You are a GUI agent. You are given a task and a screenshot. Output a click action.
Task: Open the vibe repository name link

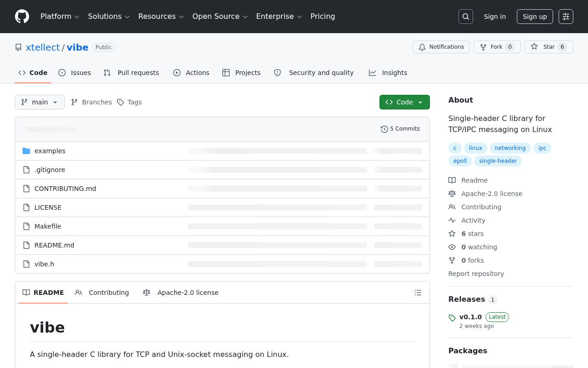point(78,47)
